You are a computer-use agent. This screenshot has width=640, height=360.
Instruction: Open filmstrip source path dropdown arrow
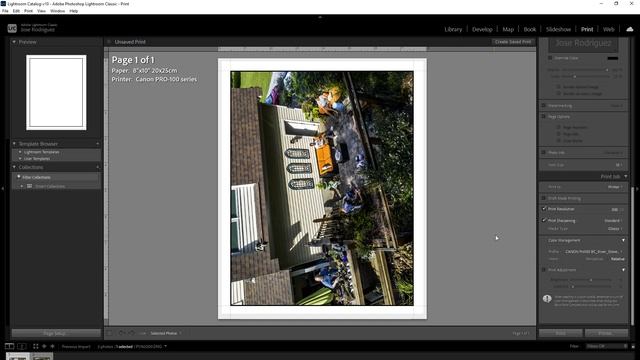point(165,346)
